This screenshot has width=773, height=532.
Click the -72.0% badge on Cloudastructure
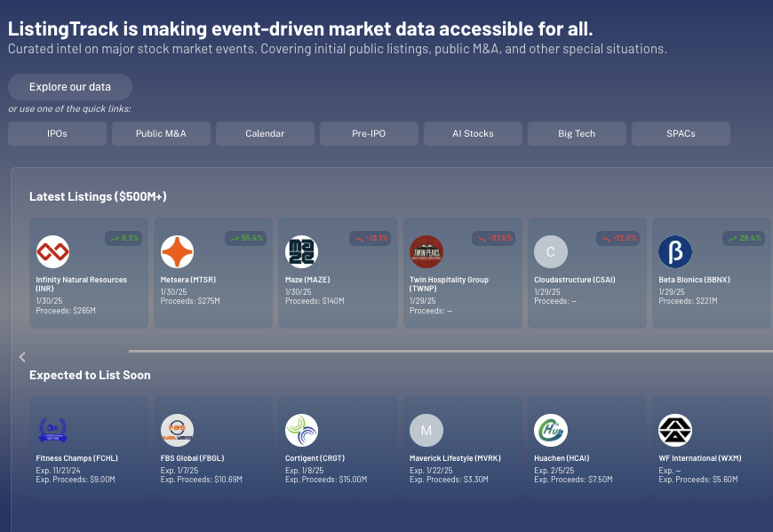[x=618, y=238]
